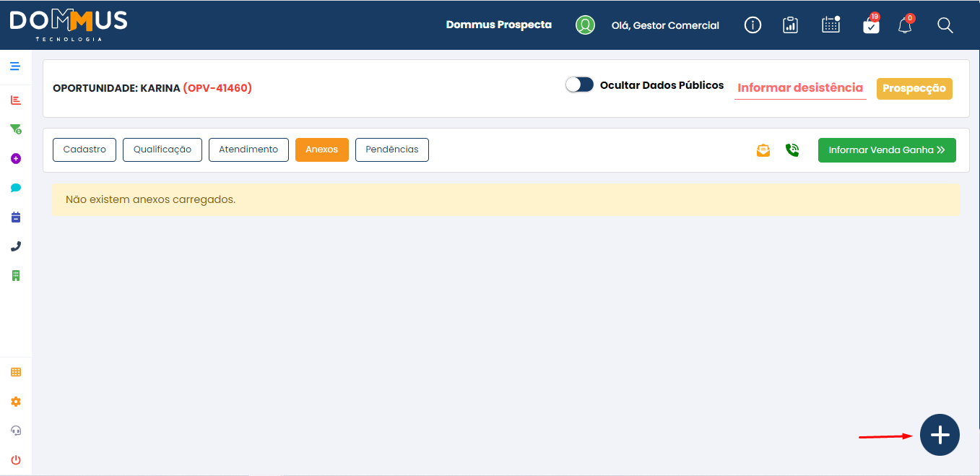
Task: Click the Dommus Tecnologia logo
Action: tap(69, 25)
